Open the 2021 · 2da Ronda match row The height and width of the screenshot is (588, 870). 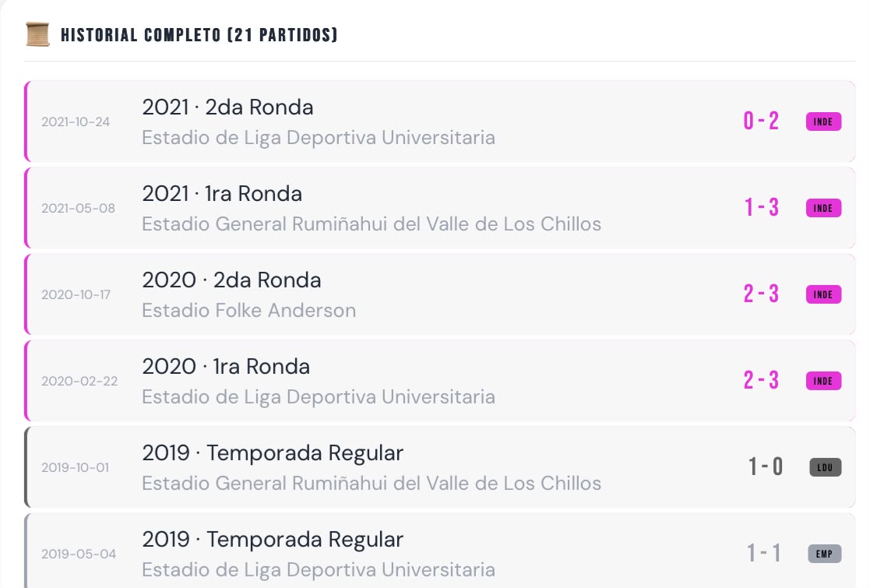pyautogui.click(x=440, y=121)
